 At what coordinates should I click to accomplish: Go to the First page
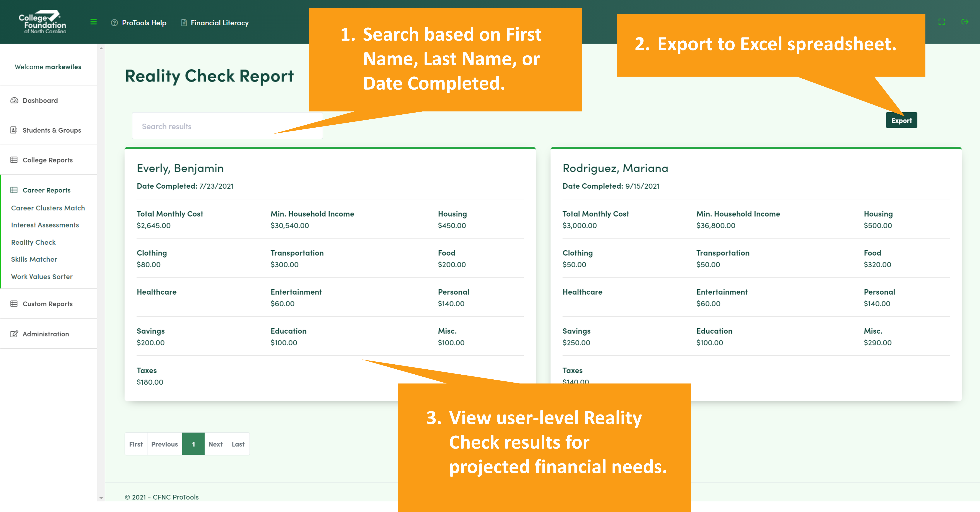click(x=136, y=444)
